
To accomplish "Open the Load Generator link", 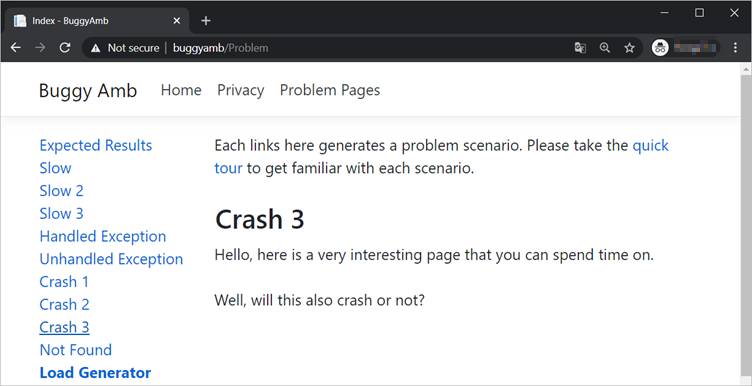I will tap(95, 373).
